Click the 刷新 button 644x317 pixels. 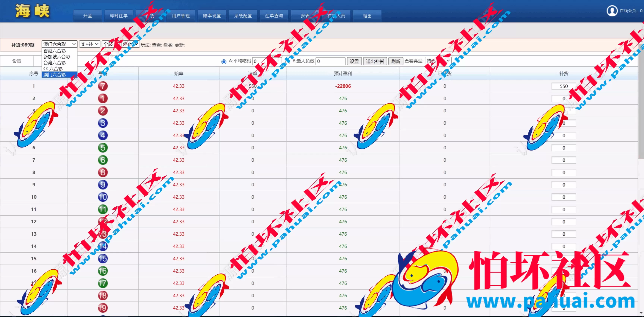pos(395,61)
